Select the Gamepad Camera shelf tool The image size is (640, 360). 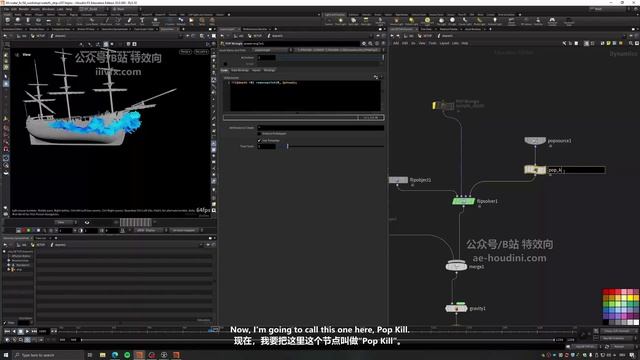552,21
